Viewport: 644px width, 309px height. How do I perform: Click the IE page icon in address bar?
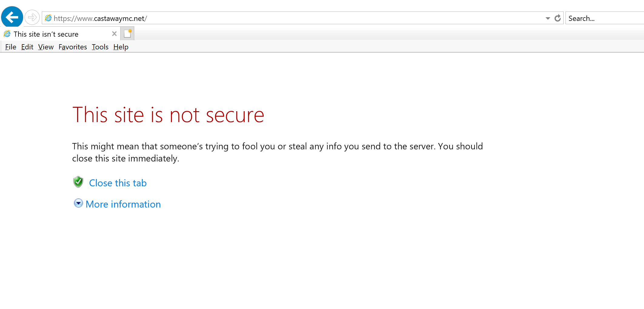tap(48, 18)
